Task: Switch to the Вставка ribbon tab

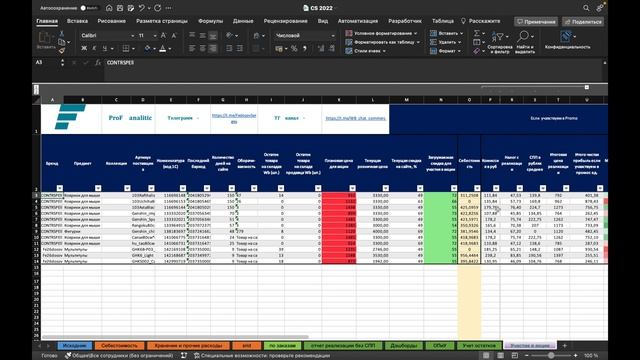Action: point(77,21)
